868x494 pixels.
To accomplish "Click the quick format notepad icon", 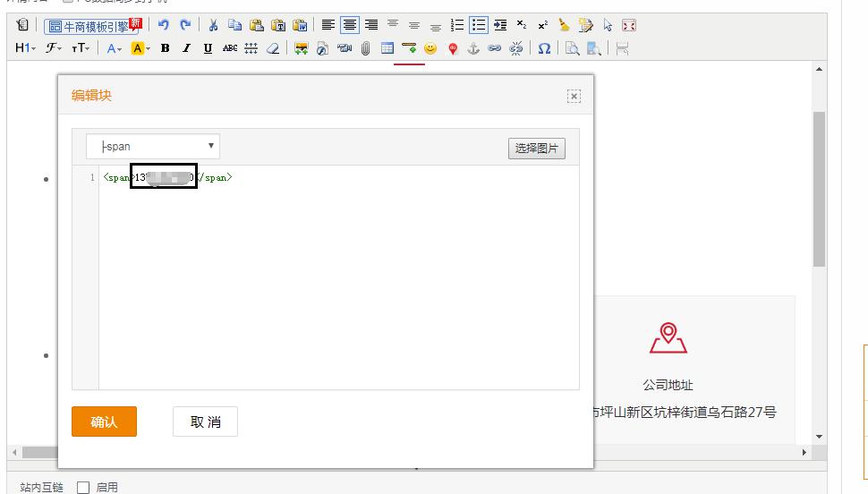I will (x=586, y=25).
